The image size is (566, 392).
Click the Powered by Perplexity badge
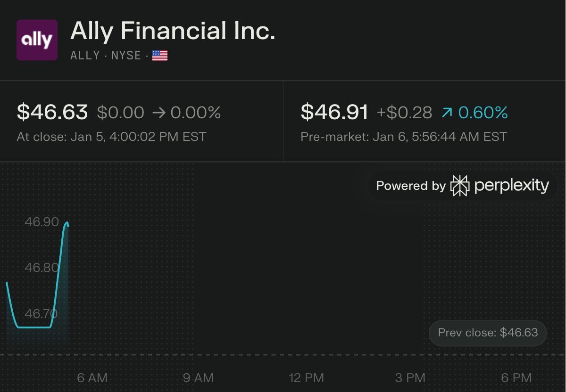click(462, 186)
